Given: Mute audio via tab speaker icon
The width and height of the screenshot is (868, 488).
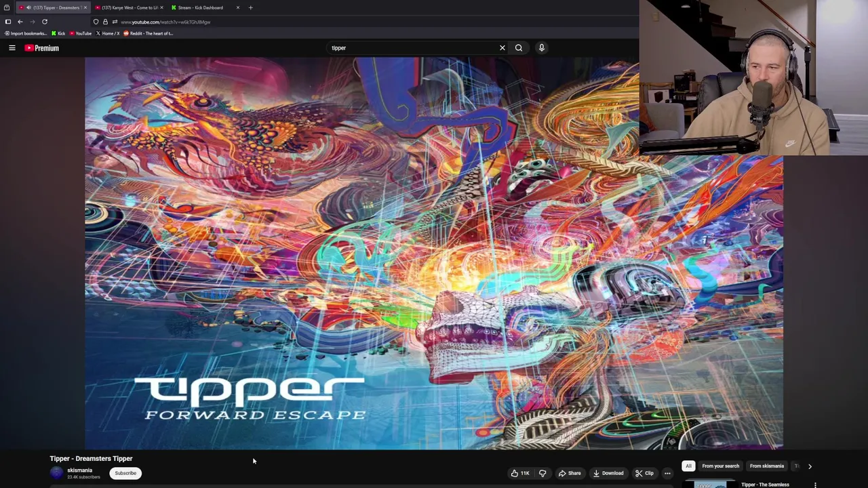Looking at the screenshot, I should click(x=28, y=7).
